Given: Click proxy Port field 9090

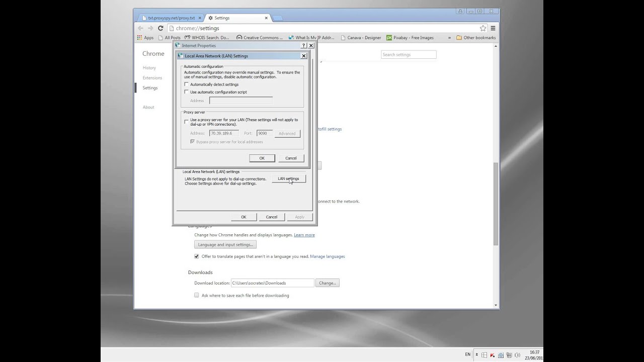Looking at the screenshot, I should tap(265, 133).
